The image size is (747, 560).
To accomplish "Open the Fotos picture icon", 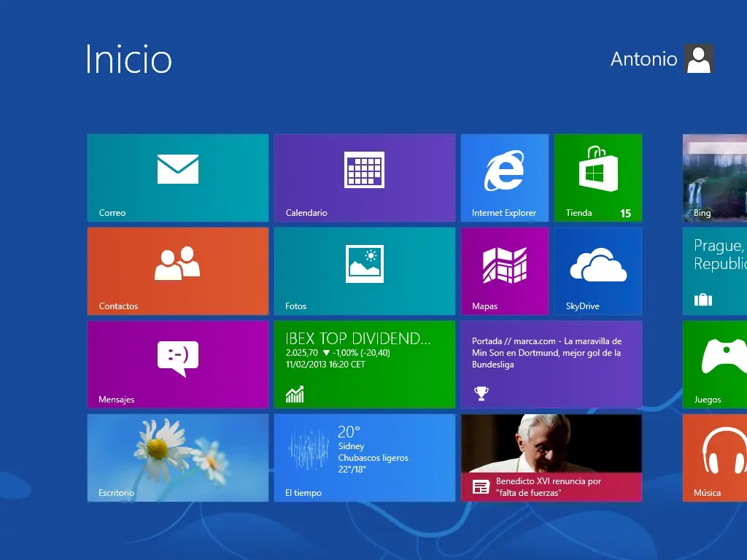I will click(x=365, y=264).
